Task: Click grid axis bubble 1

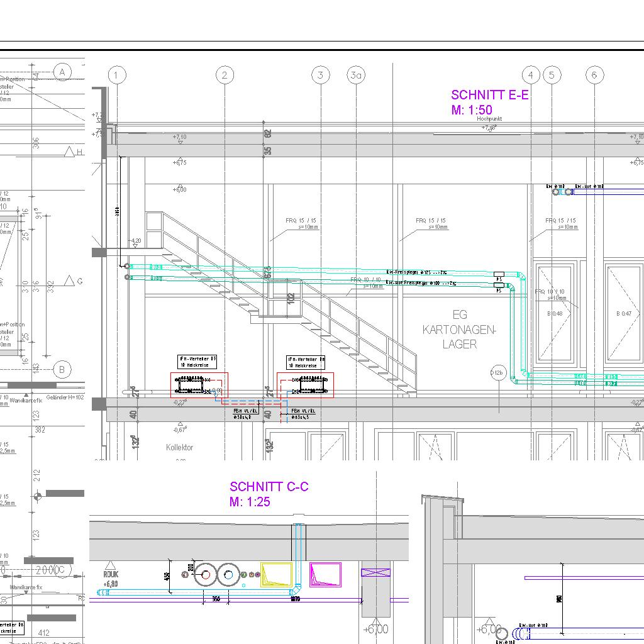Action: click(x=116, y=75)
